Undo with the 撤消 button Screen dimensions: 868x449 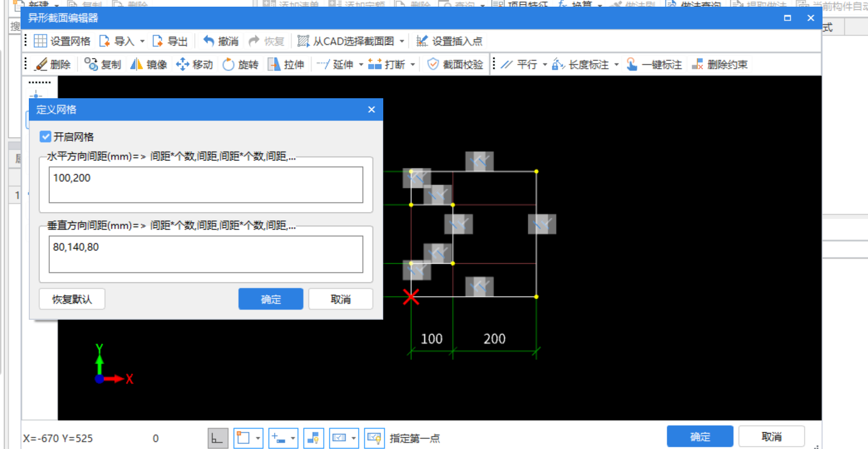[220, 41]
